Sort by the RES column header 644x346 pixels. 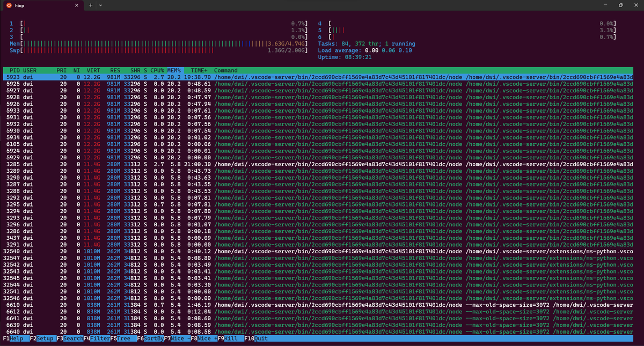click(115, 70)
